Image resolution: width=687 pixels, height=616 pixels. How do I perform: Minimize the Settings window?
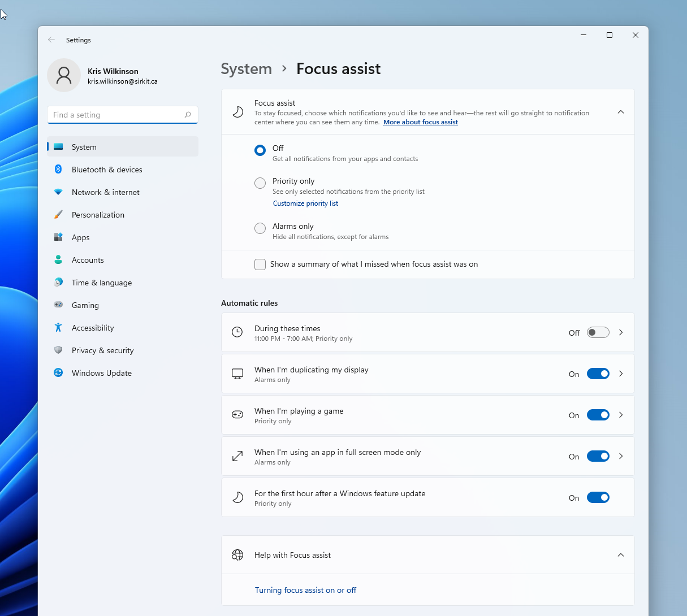pyautogui.click(x=584, y=35)
